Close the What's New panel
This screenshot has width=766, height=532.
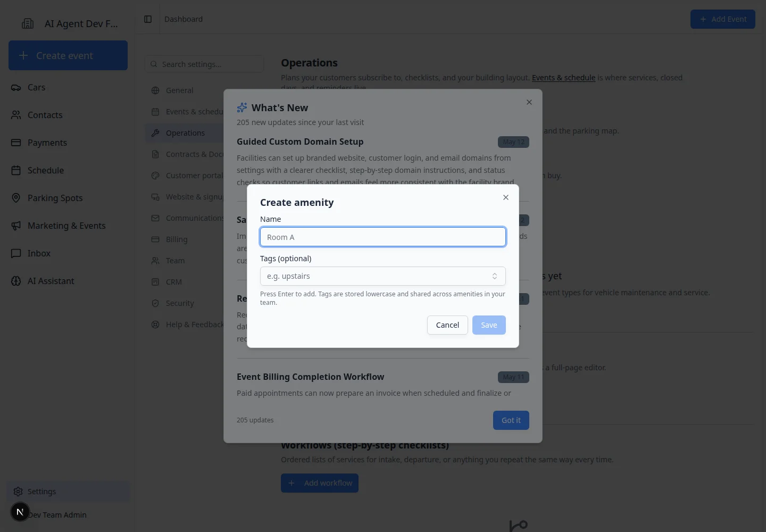click(529, 102)
